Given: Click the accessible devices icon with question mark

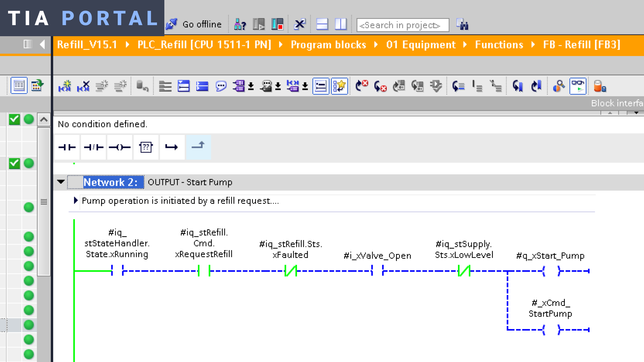Looking at the screenshot, I should coord(240,24).
